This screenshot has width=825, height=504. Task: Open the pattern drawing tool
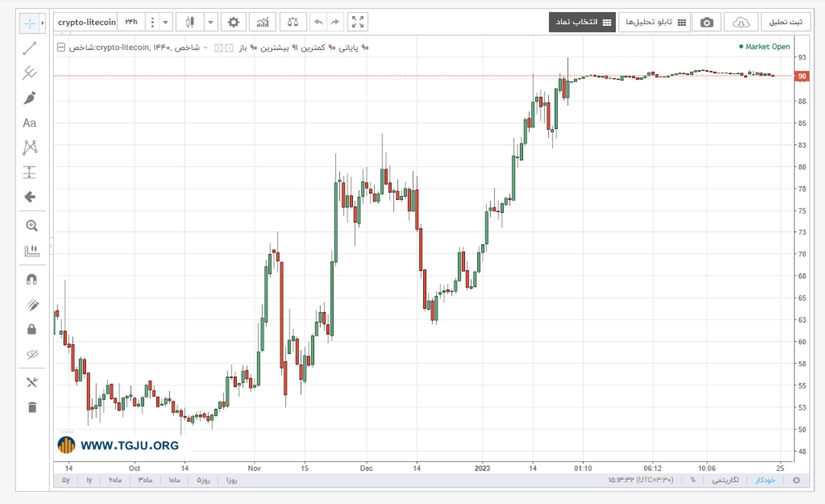[30, 147]
